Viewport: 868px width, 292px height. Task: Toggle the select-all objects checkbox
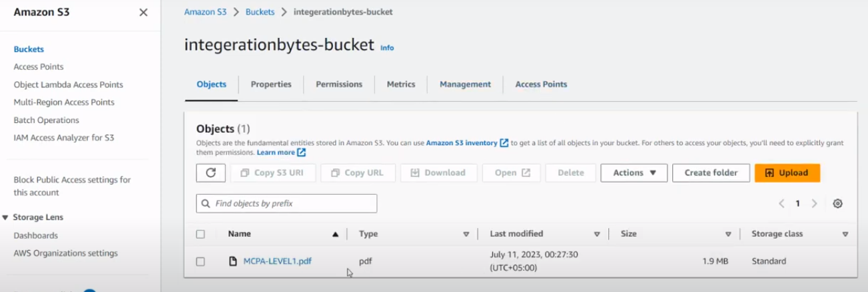click(x=201, y=234)
